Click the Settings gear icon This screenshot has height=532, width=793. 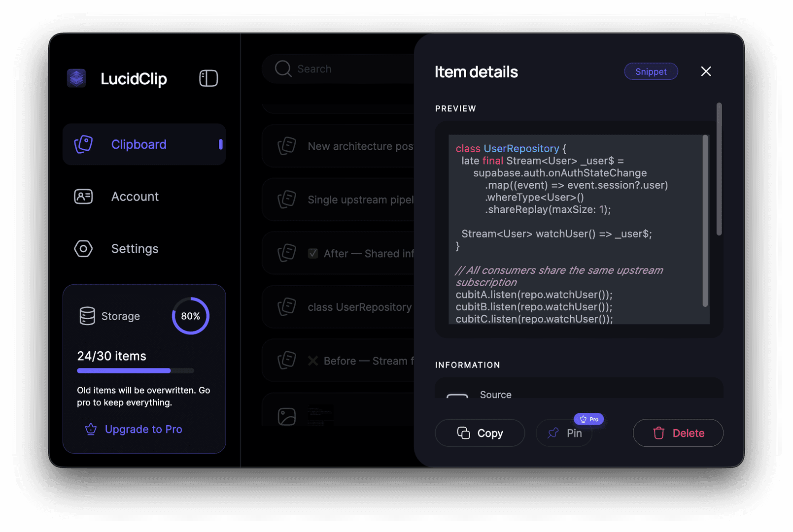83,249
